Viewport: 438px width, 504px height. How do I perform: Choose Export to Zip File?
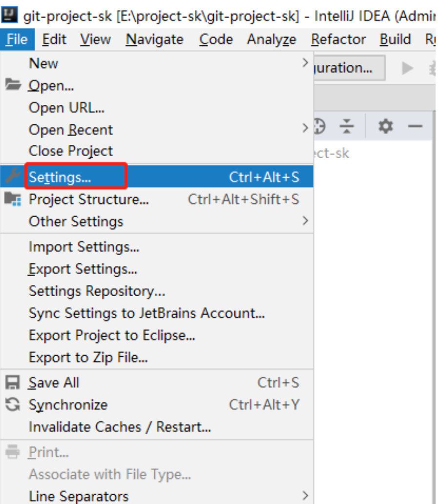(x=88, y=358)
